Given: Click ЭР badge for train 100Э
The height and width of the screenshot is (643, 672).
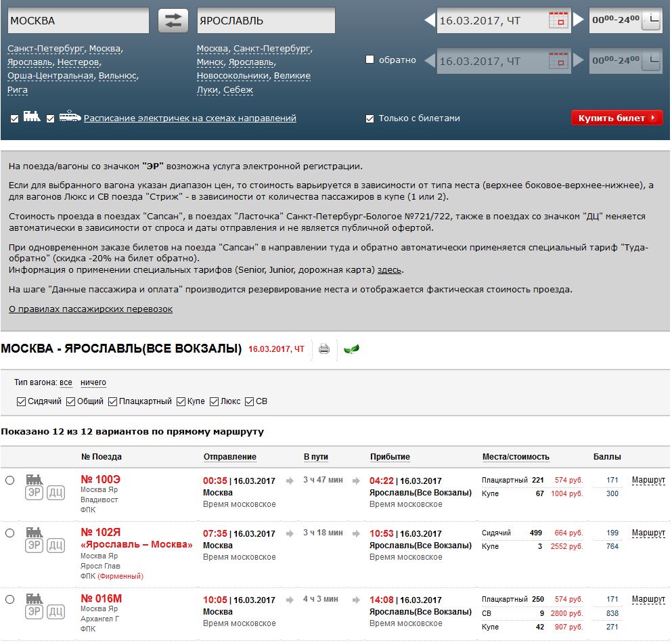Looking at the screenshot, I should tap(35, 493).
